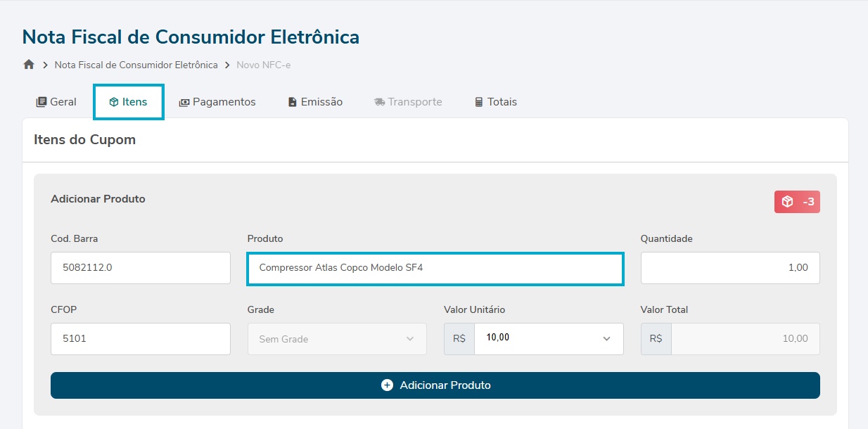Focus the Produto text field
868x429 pixels.
coord(435,268)
